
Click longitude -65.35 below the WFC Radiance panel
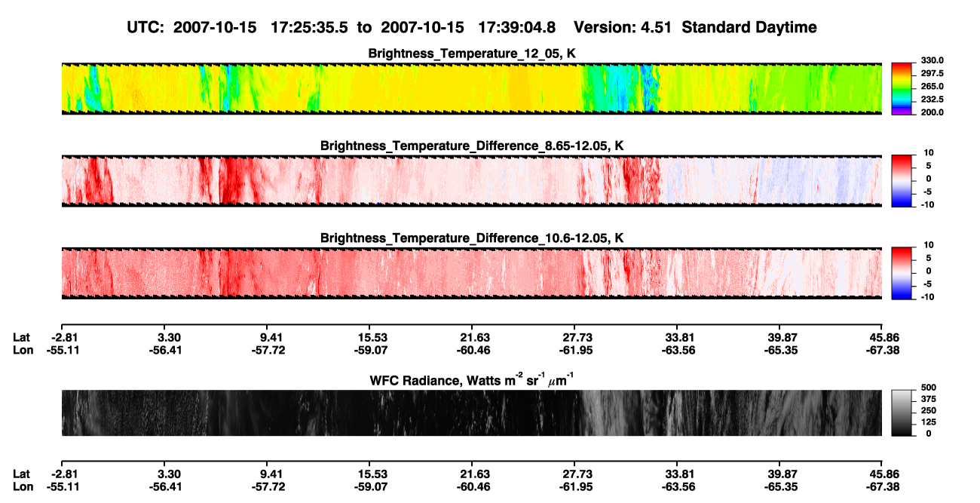tap(780, 487)
